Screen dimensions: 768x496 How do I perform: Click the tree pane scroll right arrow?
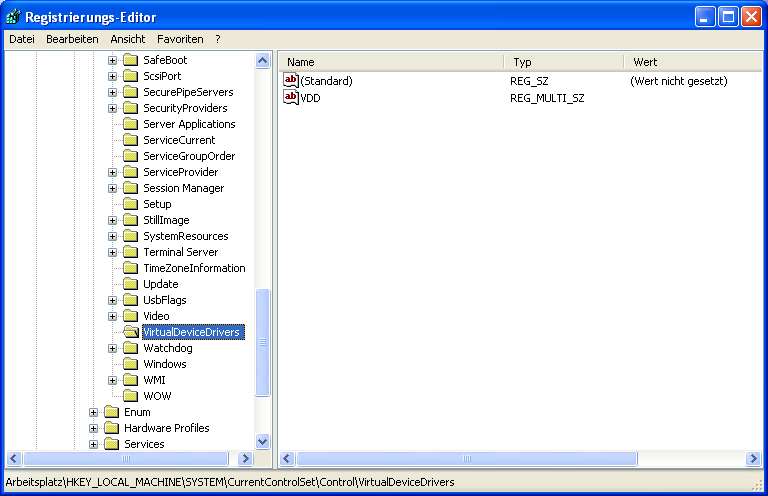(x=245, y=459)
